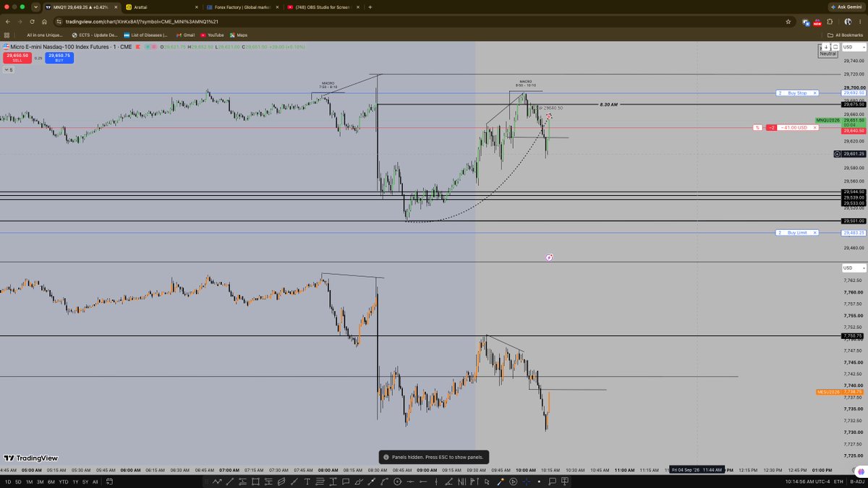Open the ECTS - Update De... bookmark

click(94, 35)
